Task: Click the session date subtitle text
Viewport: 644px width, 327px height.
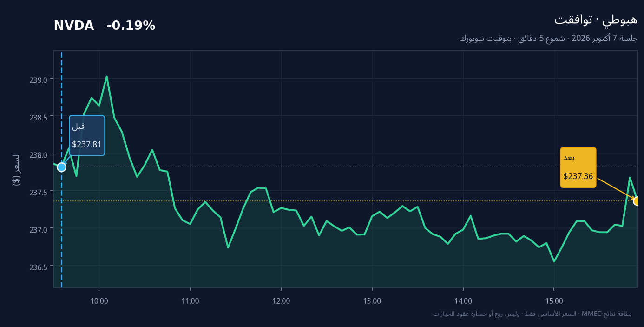Action: click(x=548, y=38)
